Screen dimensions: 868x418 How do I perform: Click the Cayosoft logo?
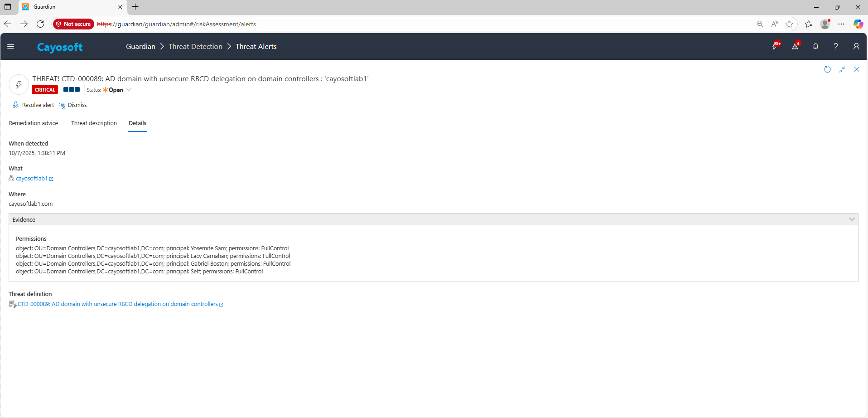(x=60, y=47)
